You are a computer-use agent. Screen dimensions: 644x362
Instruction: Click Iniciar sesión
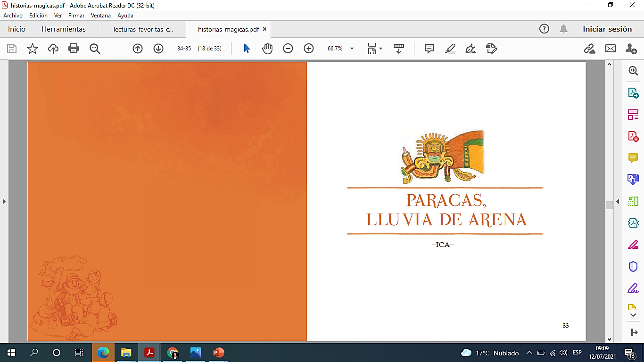click(x=607, y=29)
